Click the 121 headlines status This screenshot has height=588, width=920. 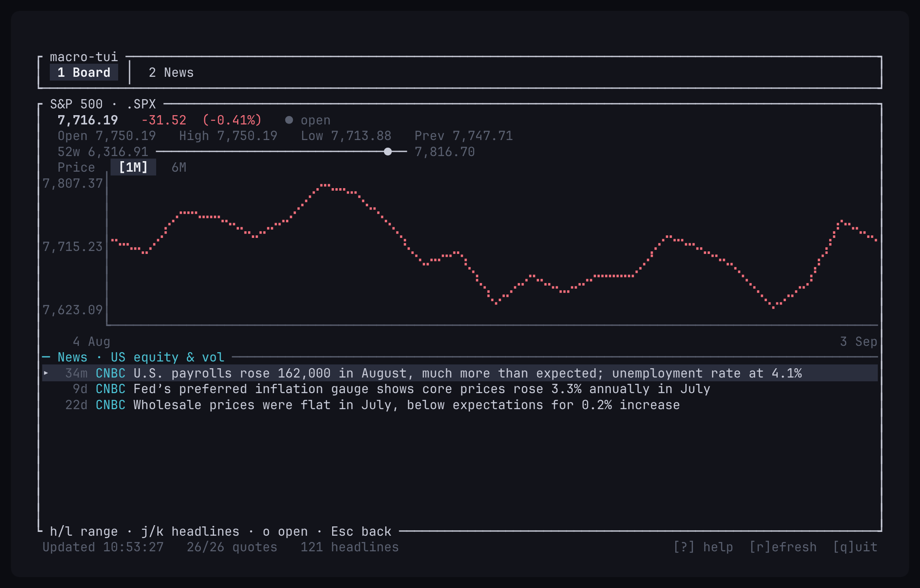(x=350, y=547)
